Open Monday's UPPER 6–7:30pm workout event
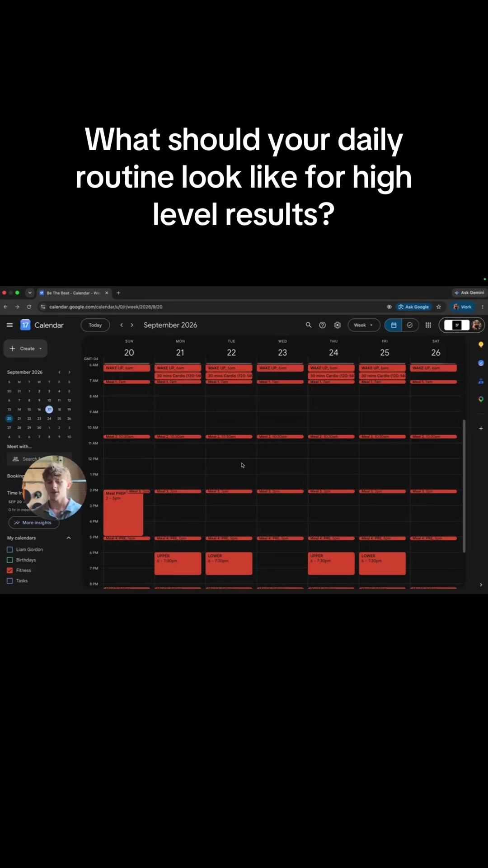 178,563
